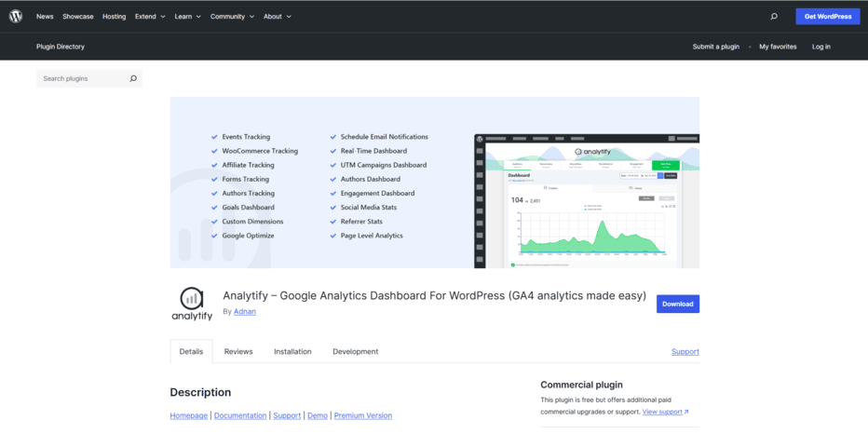Open the Premium Version link
Image resolution: width=868 pixels, height=434 pixels.
363,415
